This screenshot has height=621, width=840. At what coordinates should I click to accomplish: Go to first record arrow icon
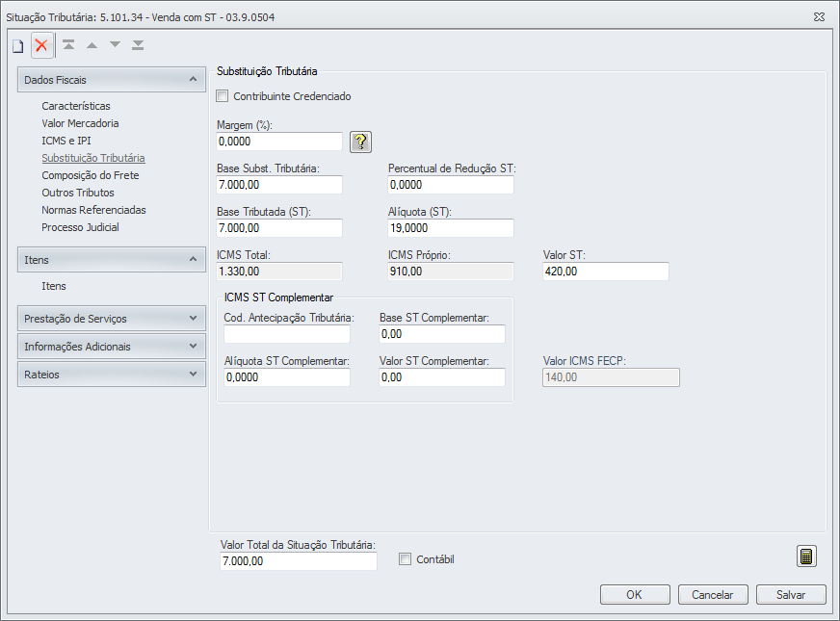click(x=68, y=45)
